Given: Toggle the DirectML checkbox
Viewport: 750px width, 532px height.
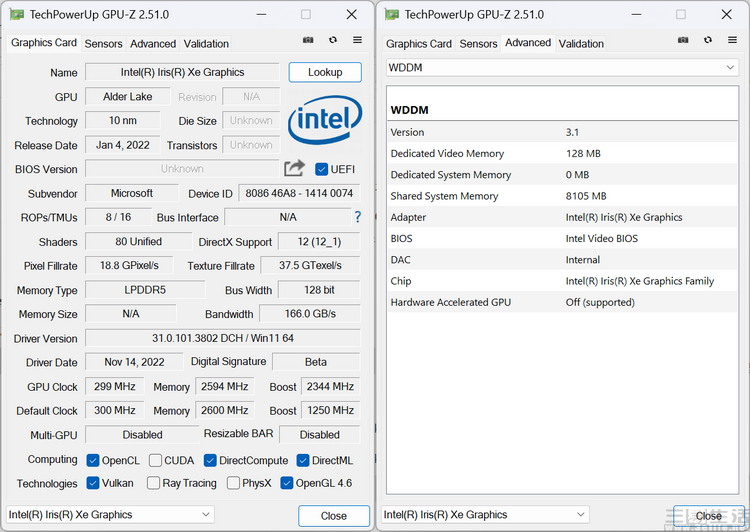Looking at the screenshot, I should [303, 460].
